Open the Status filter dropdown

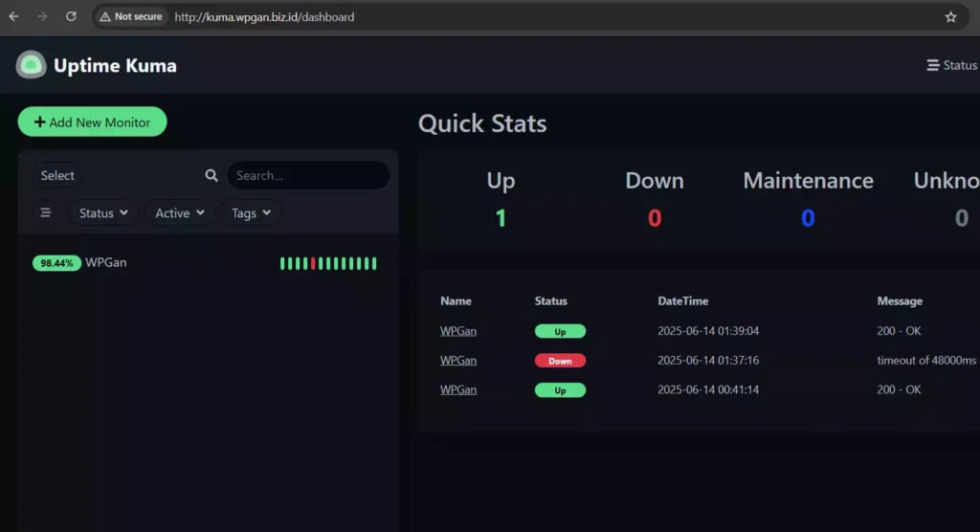103,213
